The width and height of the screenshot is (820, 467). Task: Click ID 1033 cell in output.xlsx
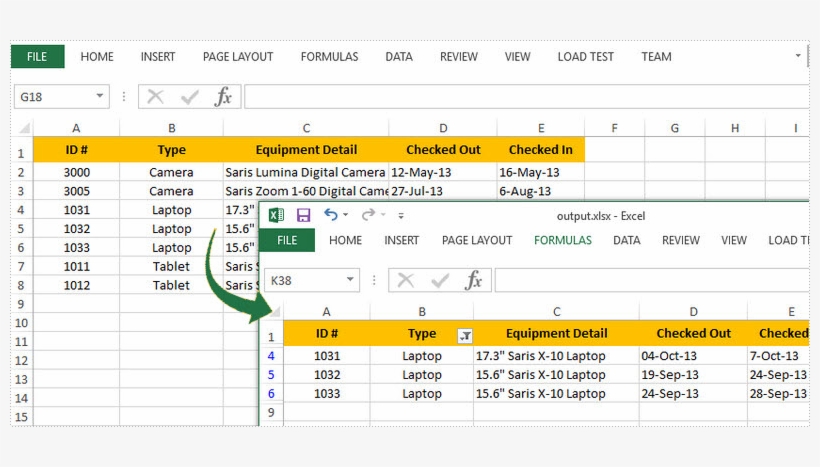327,393
